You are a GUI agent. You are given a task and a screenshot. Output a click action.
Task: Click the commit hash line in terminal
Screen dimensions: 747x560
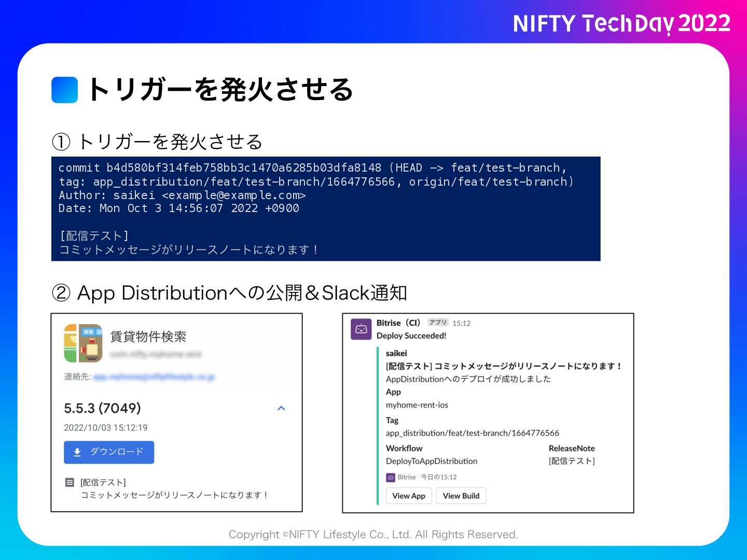point(313,167)
